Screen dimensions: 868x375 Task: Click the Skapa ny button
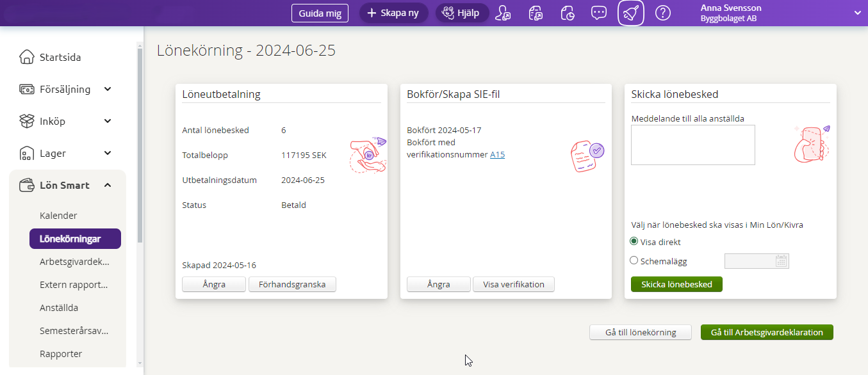click(393, 13)
